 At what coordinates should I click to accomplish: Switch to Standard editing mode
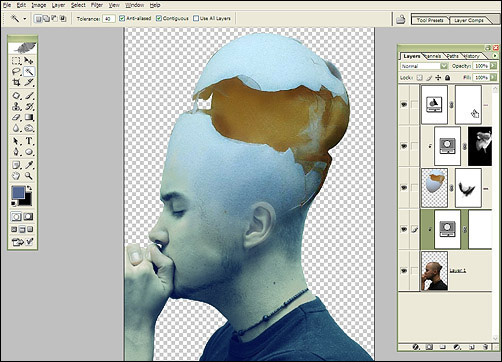click(16, 217)
